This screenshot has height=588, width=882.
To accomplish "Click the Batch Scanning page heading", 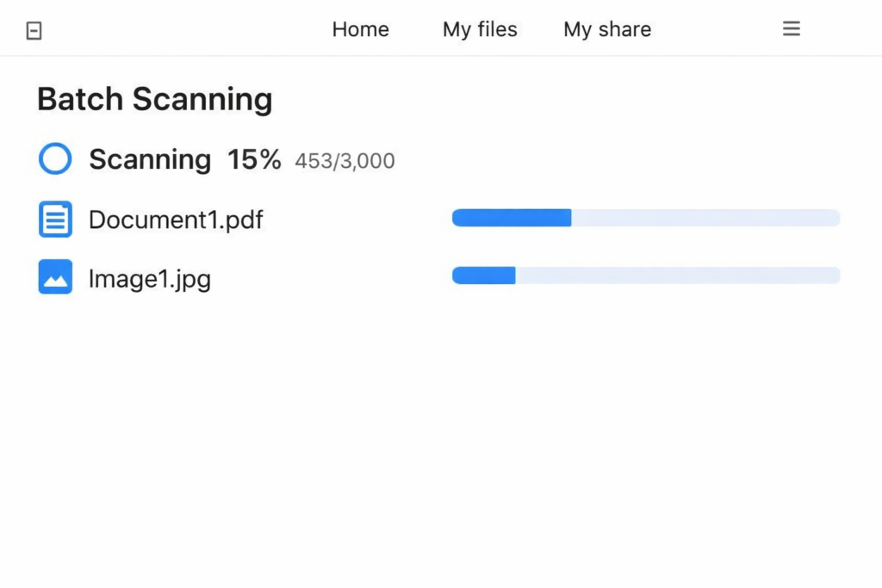I will click(x=154, y=99).
